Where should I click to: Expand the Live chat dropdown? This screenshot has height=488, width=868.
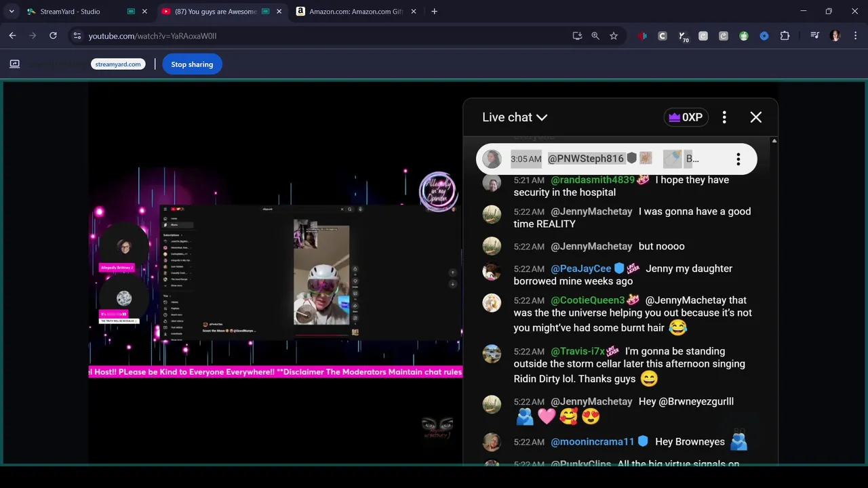click(x=515, y=117)
